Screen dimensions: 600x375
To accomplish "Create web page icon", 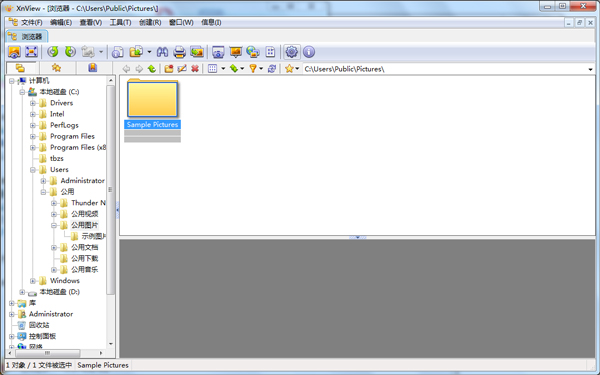I will coord(253,52).
